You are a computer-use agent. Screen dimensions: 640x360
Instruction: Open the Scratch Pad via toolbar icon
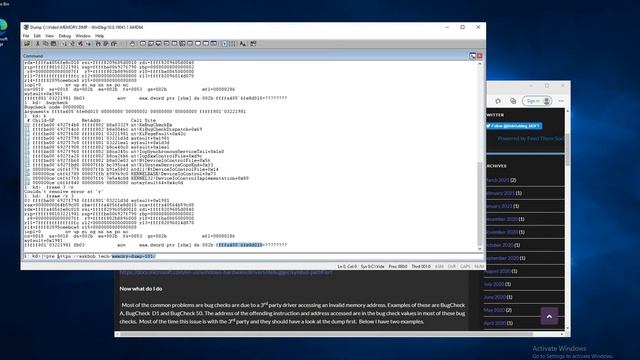198,44
